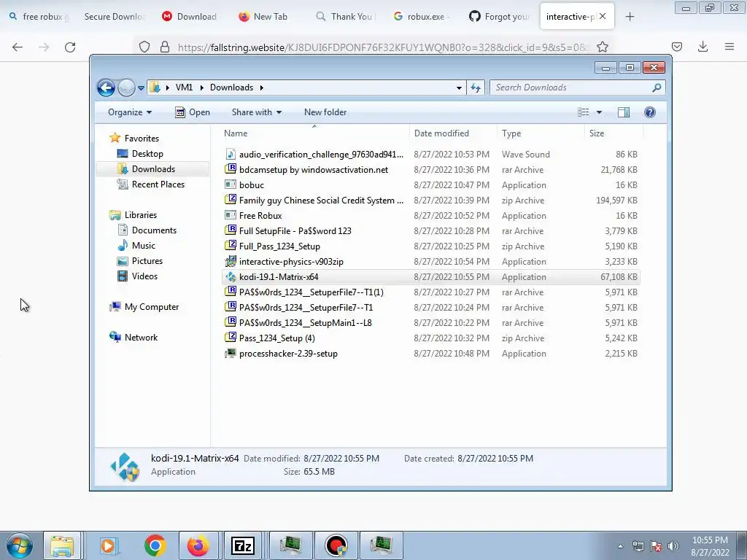
Task: Toggle the preview pane button
Action: tap(624, 112)
